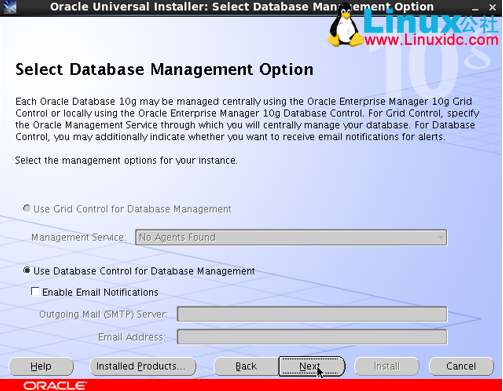The height and width of the screenshot is (391, 503).
Task: Open the Installed Products list
Action: click(x=143, y=366)
